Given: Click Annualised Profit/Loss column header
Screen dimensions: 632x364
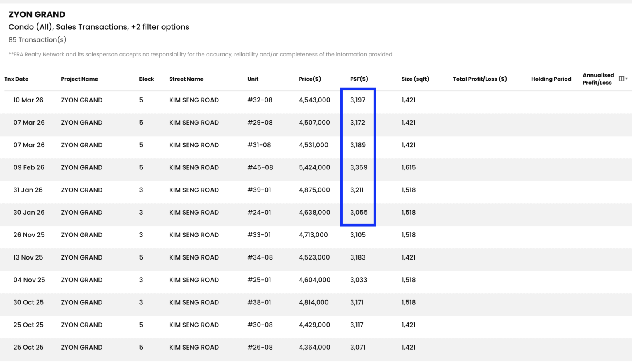Looking at the screenshot, I should 598,79.
